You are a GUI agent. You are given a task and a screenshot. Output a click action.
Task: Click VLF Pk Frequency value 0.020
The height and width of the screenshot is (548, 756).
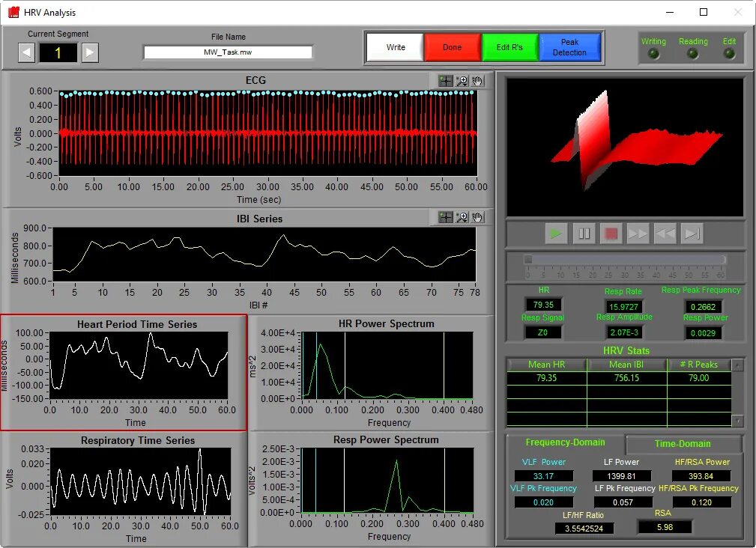pos(543,502)
